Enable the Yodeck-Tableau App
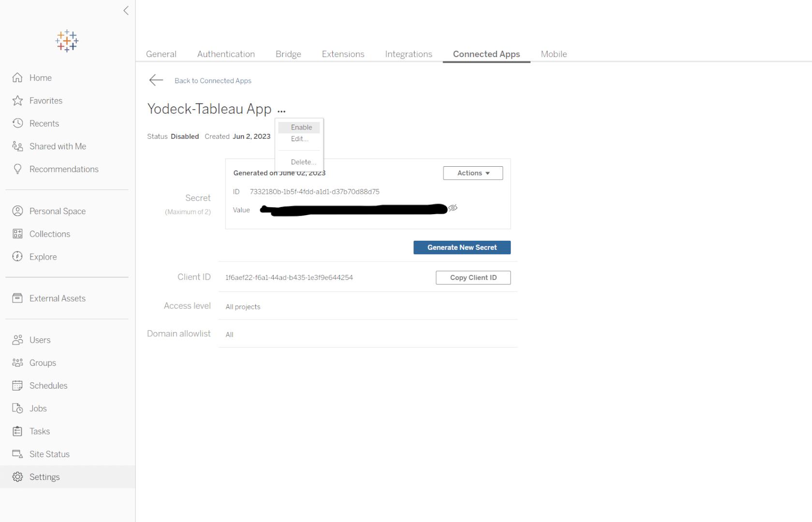This screenshot has height=522, width=812. (300, 127)
